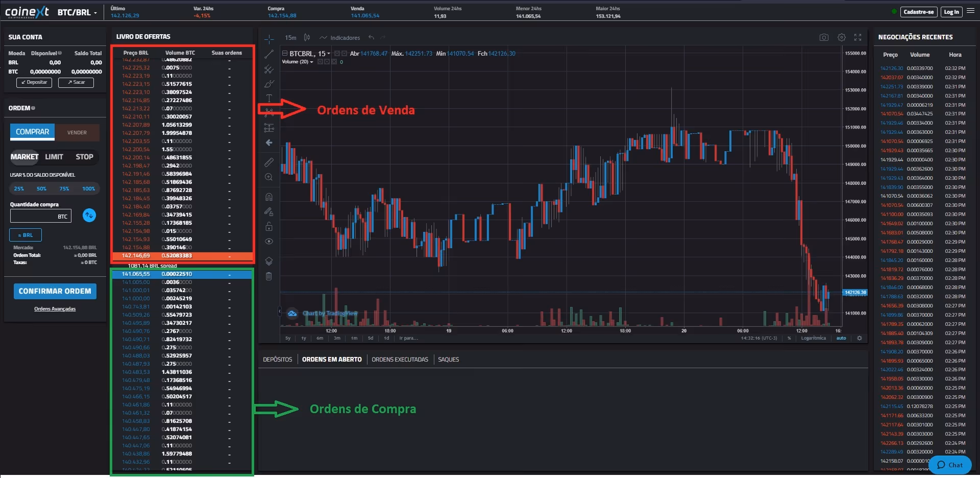
Task: Open the Indicadores menu
Action: coord(340,38)
